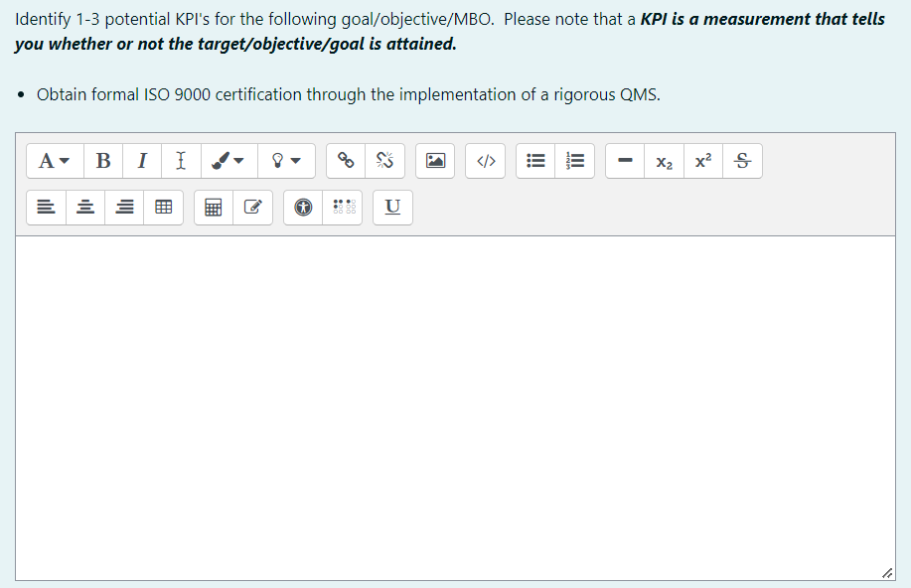Open the equation editor
This screenshot has height=588, width=911.
(x=213, y=207)
